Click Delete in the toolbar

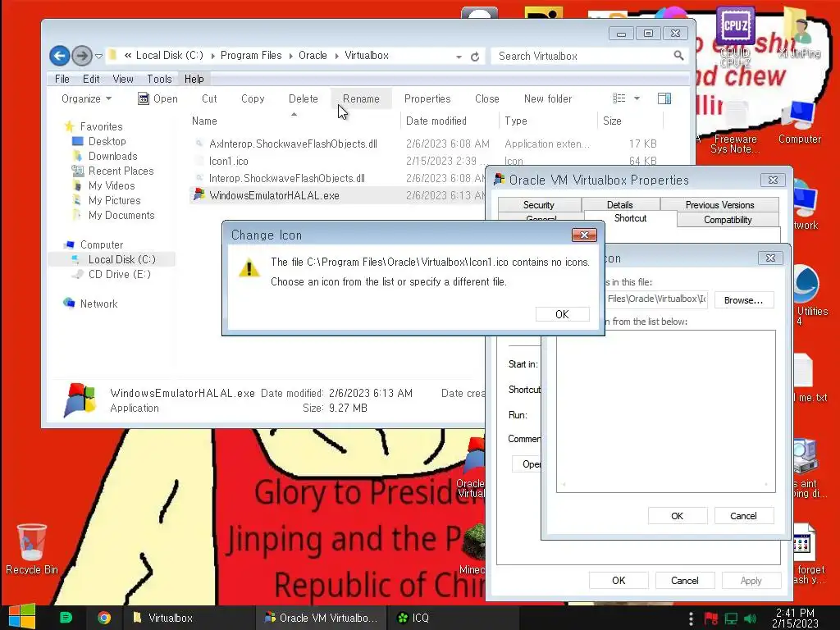304,98
